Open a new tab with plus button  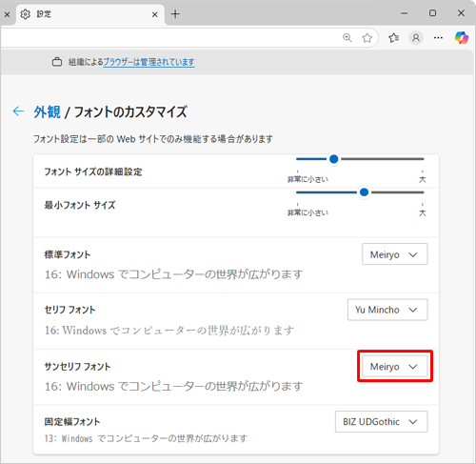point(175,14)
